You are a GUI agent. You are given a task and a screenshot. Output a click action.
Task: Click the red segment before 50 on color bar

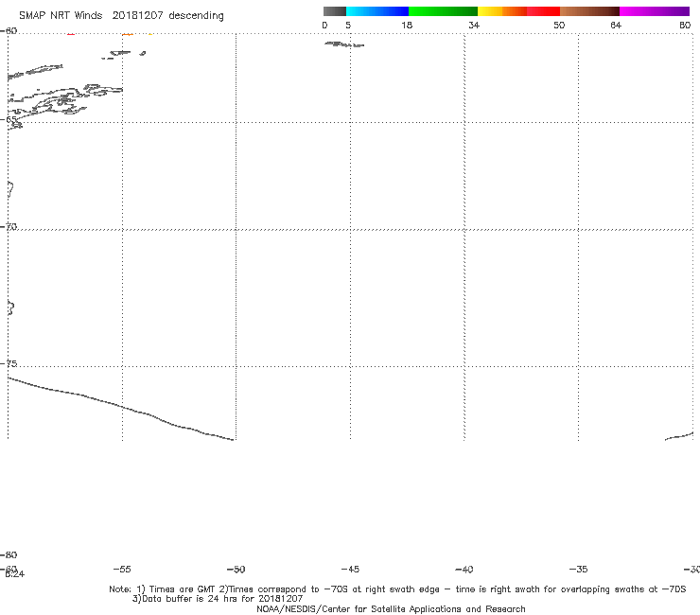click(543, 11)
